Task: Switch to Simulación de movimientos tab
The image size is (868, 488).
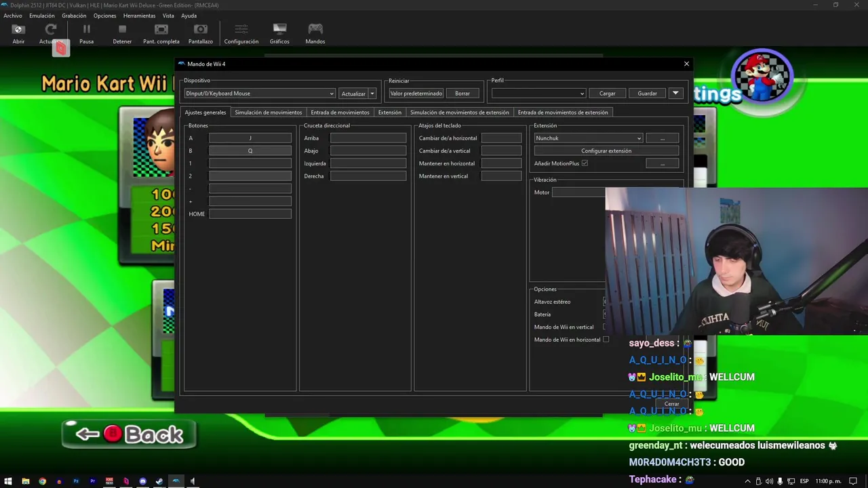Action: (269, 113)
